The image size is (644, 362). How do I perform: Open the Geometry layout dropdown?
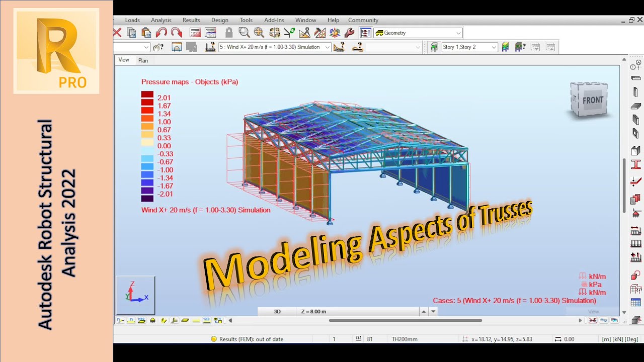point(418,33)
